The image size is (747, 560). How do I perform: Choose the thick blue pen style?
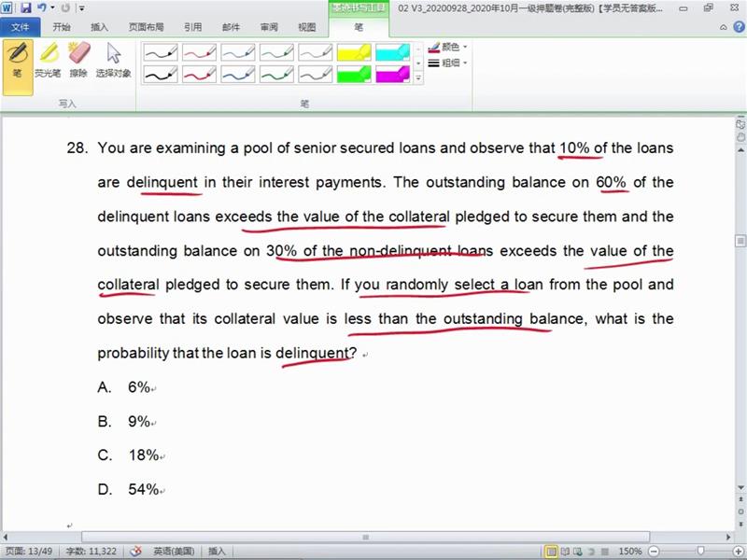coord(238,74)
